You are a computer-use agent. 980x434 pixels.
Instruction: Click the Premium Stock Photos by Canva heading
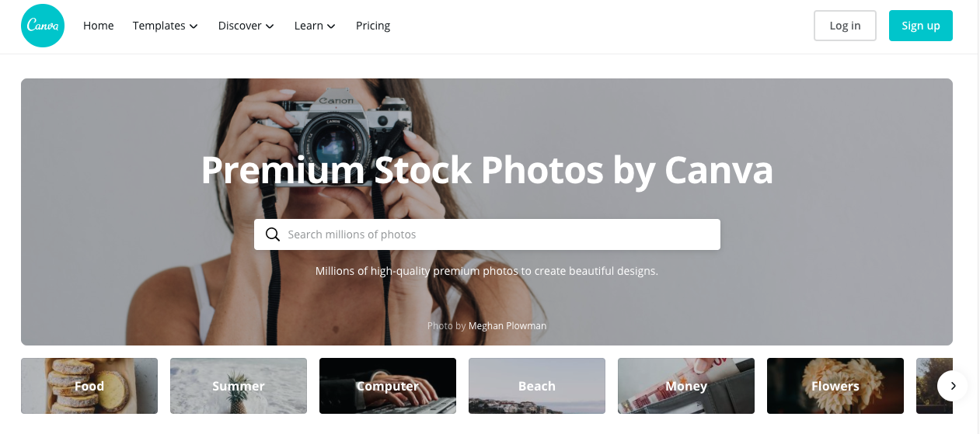pos(487,170)
